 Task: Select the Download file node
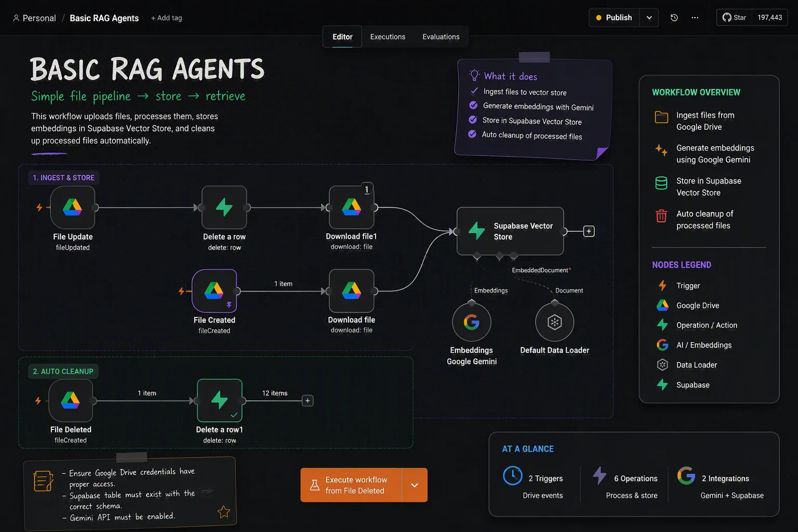(x=352, y=291)
